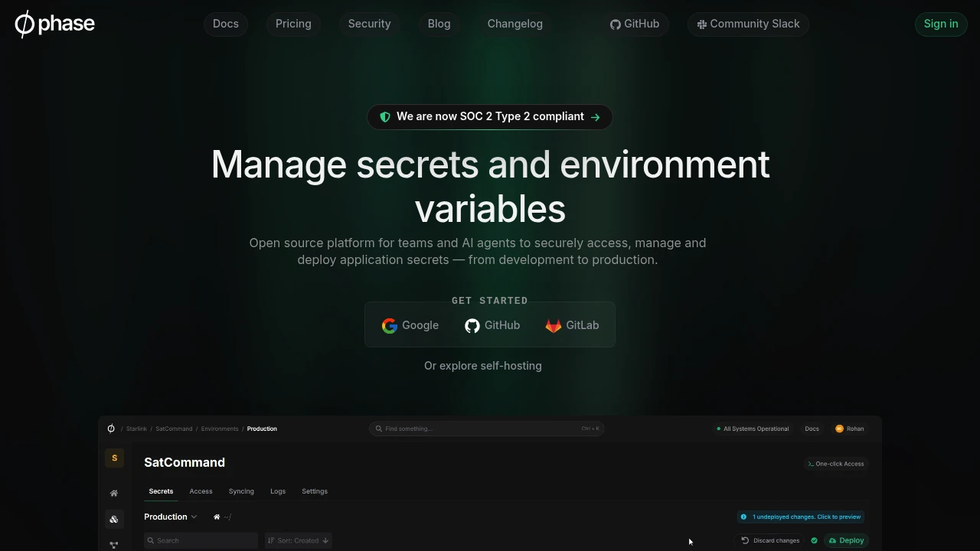Click the Environments breadcrumb
The height and width of the screenshot is (551, 980).
220,429
